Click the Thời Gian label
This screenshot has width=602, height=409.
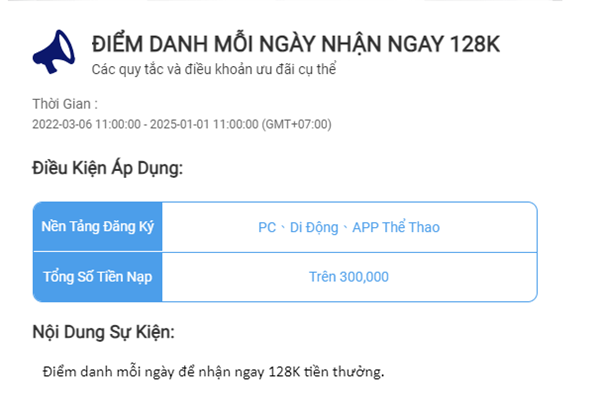[64, 105]
